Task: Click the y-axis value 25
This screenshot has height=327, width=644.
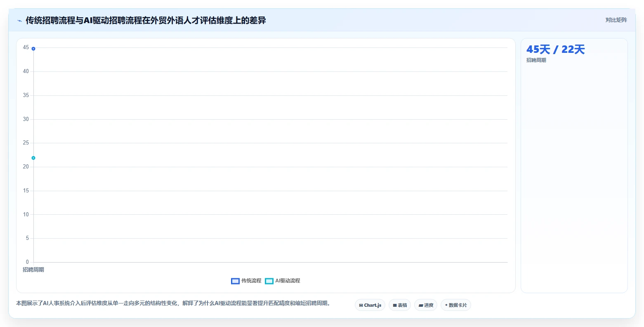Action: [26, 143]
